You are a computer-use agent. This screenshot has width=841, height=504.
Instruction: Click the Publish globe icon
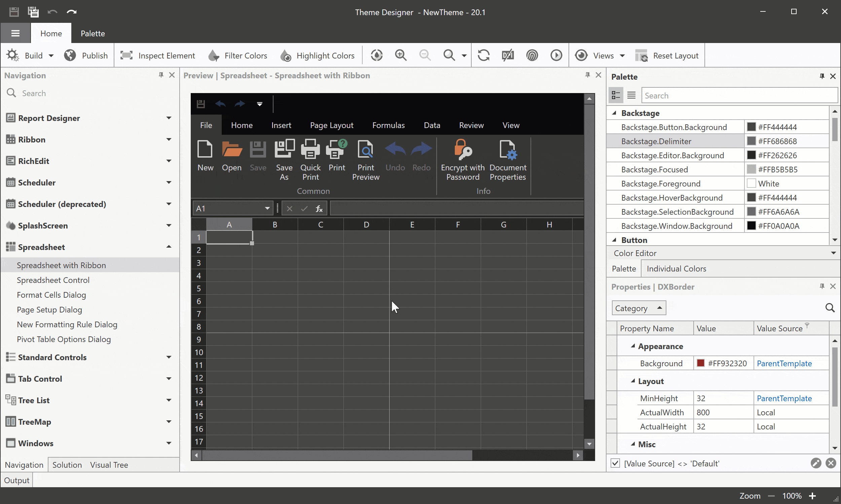point(70,55)
